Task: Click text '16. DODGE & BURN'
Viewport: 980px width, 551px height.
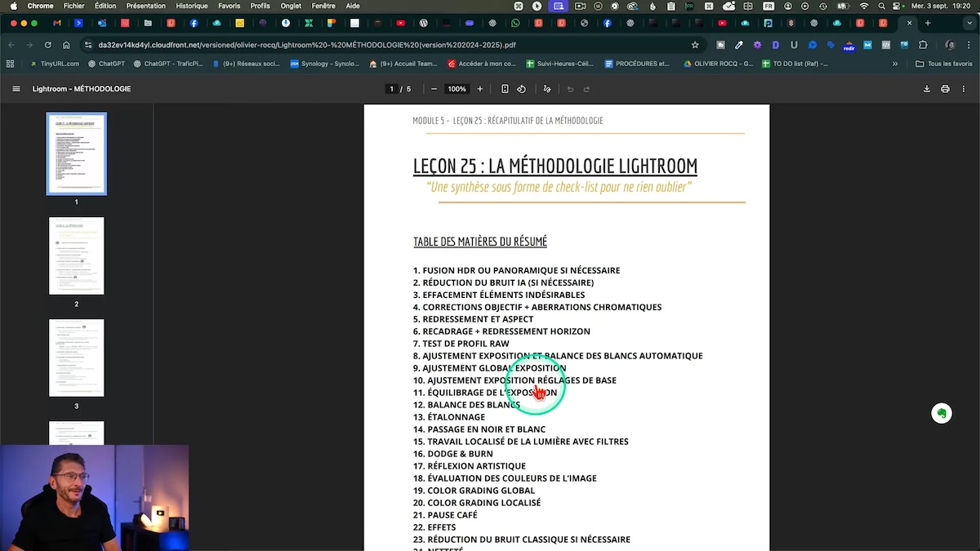Action: (452, 454)
